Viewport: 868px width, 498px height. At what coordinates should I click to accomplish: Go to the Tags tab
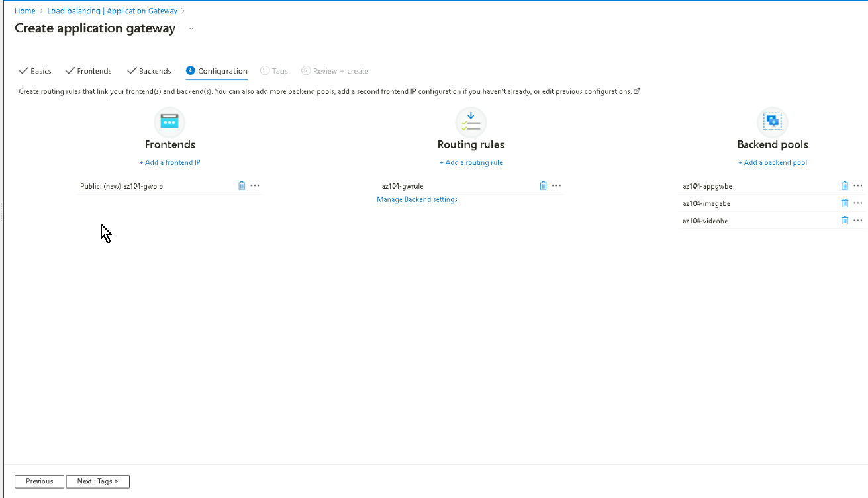point(274,71)
